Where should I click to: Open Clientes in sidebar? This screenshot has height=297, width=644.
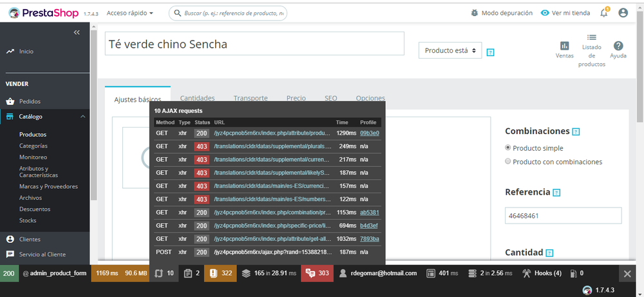click(x=30, y=239)
